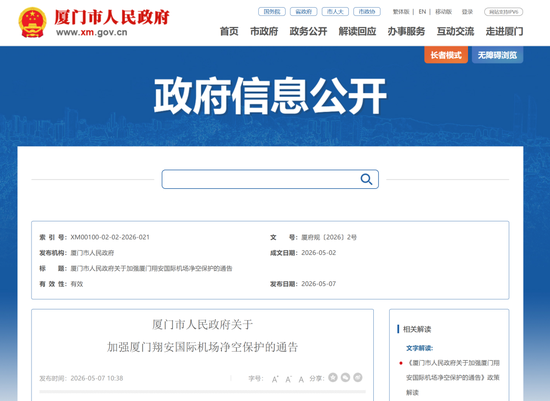Open the related policy interpretation link
550x401 pixels.
(x=452, y=377)
